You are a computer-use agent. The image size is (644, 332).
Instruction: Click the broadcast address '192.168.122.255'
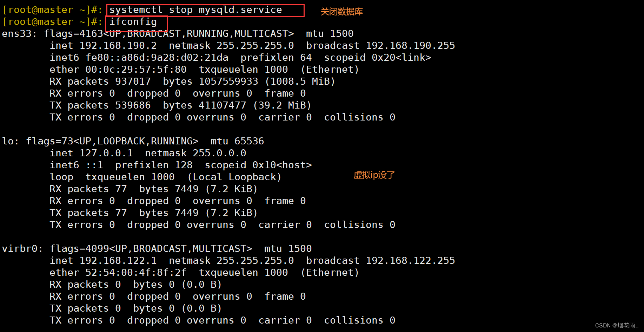click(x=410, y=261)
